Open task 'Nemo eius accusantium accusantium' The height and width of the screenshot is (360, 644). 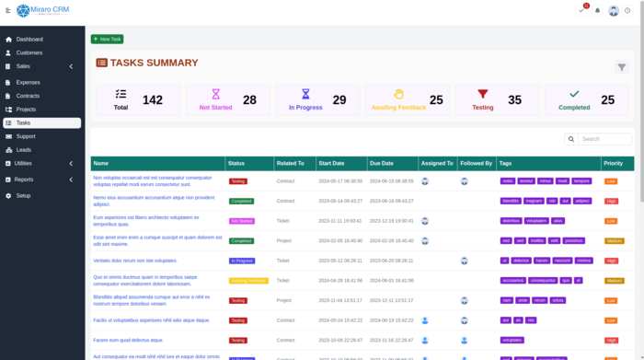tap(154, 201)
